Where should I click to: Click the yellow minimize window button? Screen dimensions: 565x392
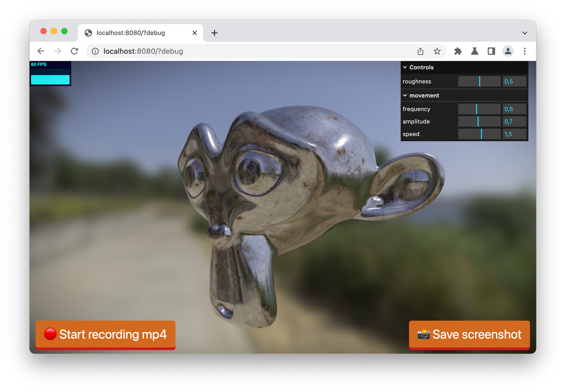(x=54, y=31)
